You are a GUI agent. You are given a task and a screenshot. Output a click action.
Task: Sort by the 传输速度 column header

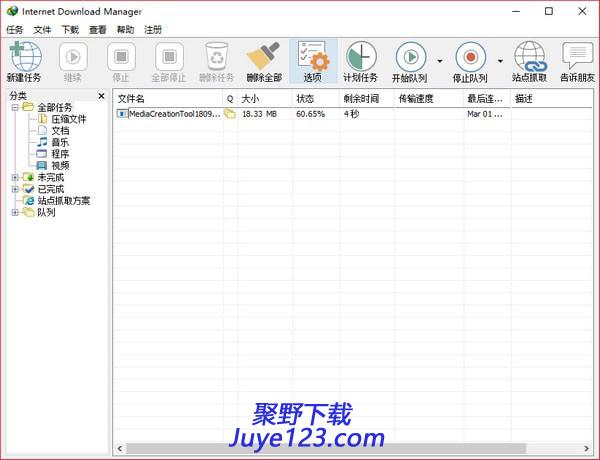click(429, 99)
